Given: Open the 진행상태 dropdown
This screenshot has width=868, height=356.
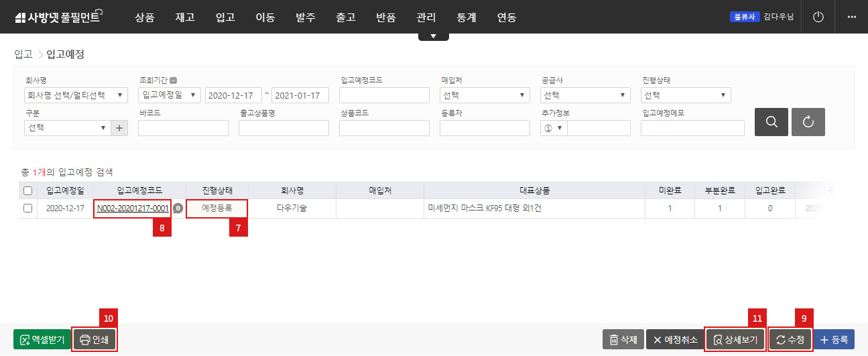Looking at the screenshot, I should point(686,95).
